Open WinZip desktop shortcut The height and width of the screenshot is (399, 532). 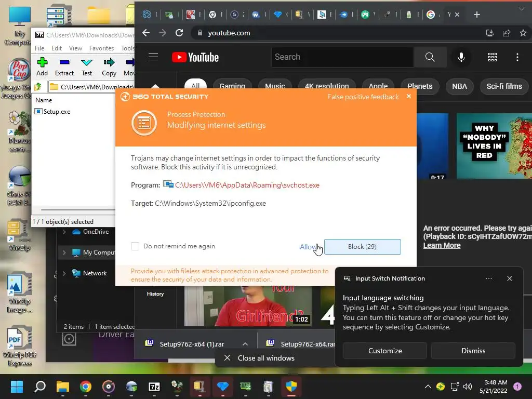[x=19, y=235]
